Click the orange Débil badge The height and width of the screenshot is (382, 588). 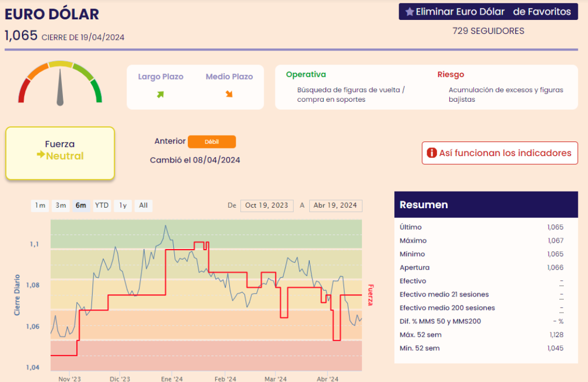[x=211, y=142]
